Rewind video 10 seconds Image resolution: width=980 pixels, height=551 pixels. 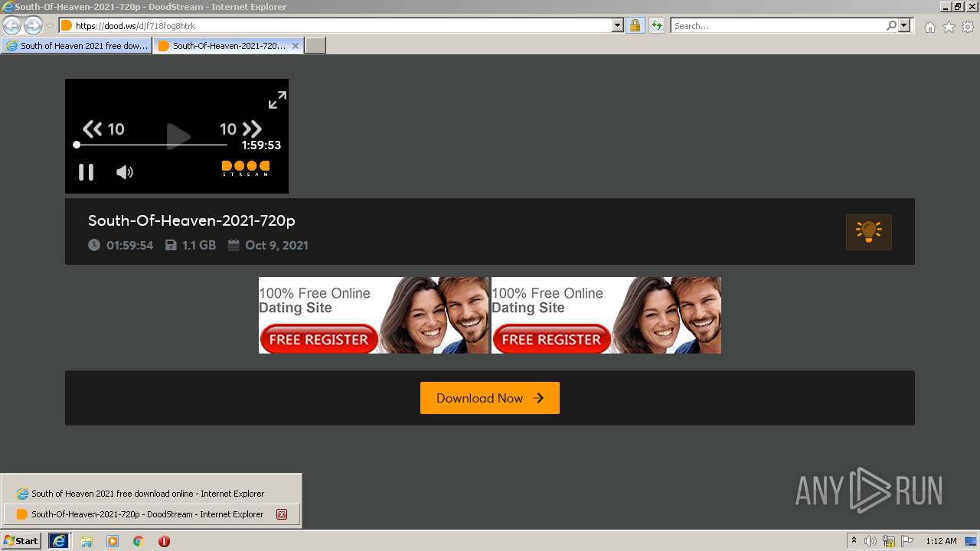pyautogui.click(x=103, y=129)
